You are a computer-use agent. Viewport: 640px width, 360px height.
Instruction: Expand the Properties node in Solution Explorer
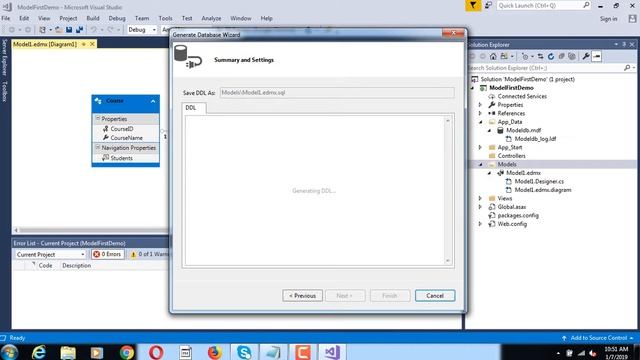tap(480, 105)
